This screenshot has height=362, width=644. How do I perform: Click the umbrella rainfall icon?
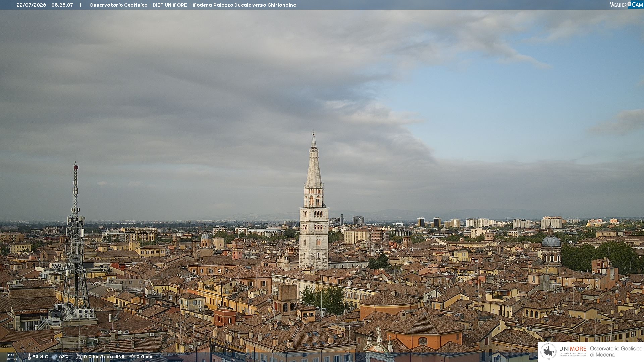click(x=132, y=357)
